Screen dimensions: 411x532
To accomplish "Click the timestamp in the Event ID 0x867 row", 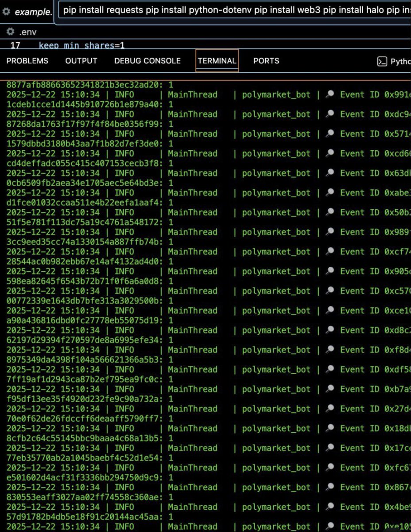I will coord(53,487).
